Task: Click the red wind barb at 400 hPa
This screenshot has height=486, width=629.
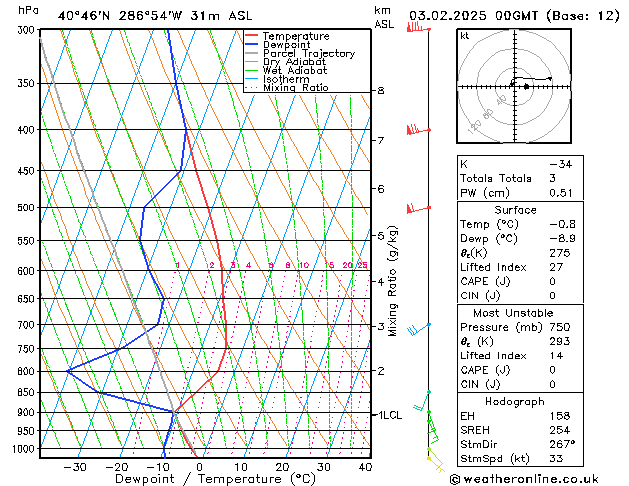Action: (x=418, y=130)
